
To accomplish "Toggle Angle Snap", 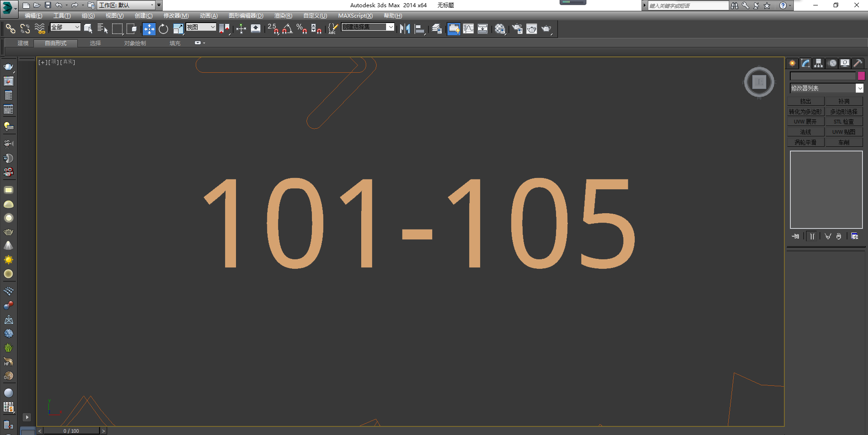I will (x=287, y=29).
